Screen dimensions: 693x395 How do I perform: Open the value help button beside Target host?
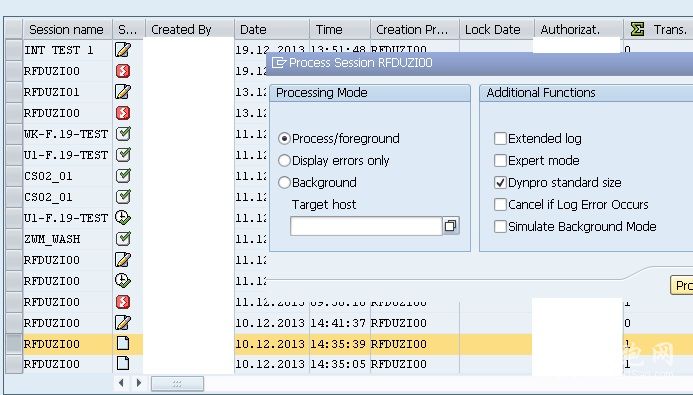click(x=451, y=226)
